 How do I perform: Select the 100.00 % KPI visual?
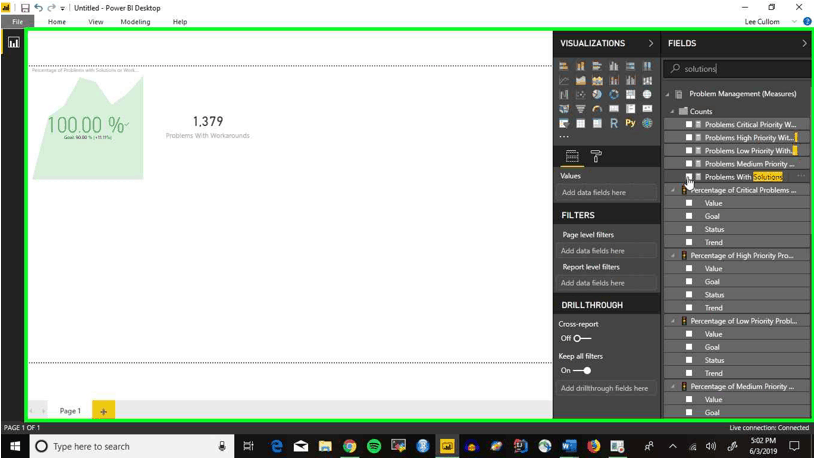[88, 125]
